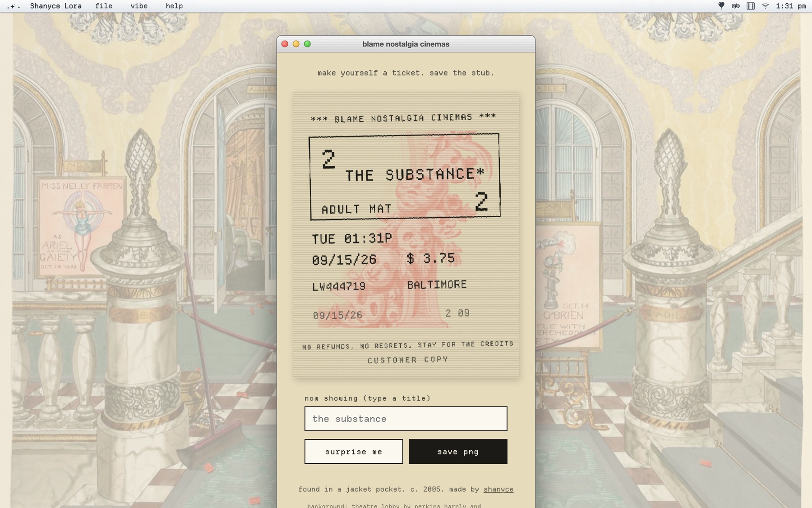Click the Wi-Fi status icon
812x508 pixels.
tap(766, 6)
